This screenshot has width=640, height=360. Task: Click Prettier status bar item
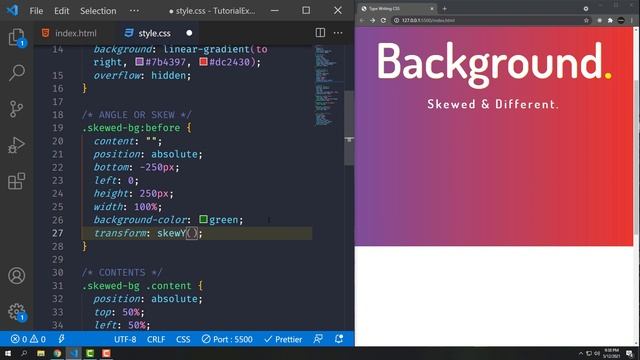coord(283,339)
